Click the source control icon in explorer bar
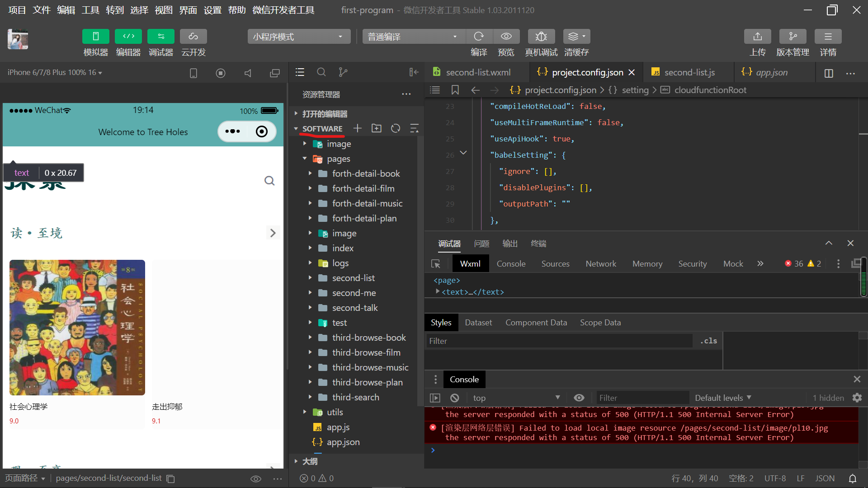 [x=343, y=72]
